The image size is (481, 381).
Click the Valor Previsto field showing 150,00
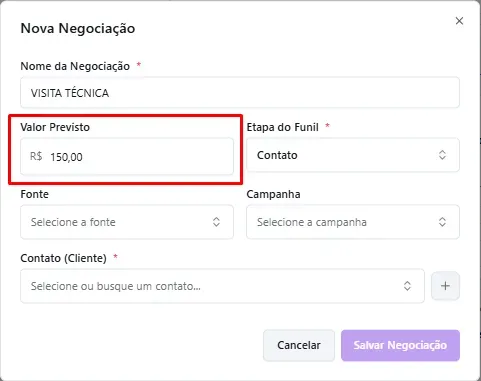127,156
